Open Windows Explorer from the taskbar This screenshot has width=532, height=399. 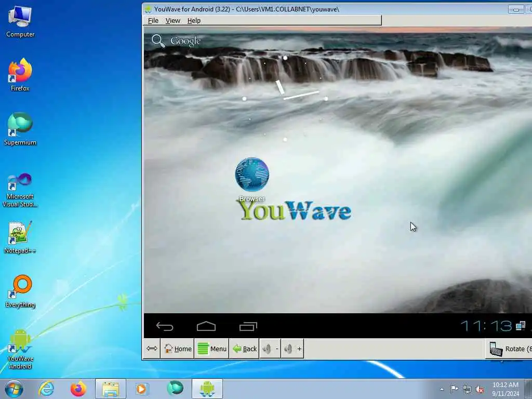110,389
